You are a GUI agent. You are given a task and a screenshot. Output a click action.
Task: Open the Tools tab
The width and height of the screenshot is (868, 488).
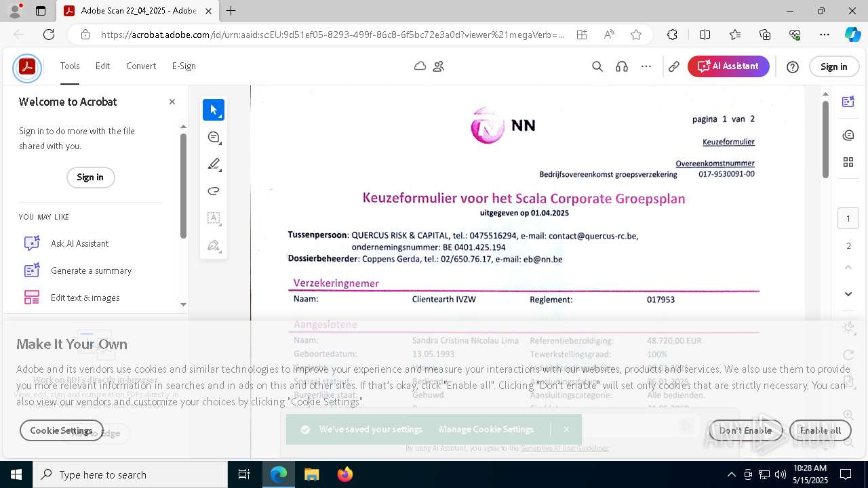pos(70,66)
